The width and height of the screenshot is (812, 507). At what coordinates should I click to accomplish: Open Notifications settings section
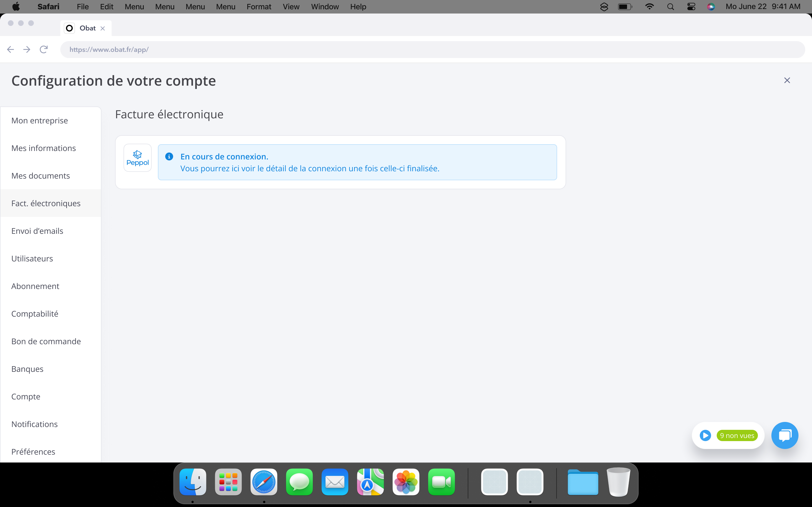(x=35, y=424)
